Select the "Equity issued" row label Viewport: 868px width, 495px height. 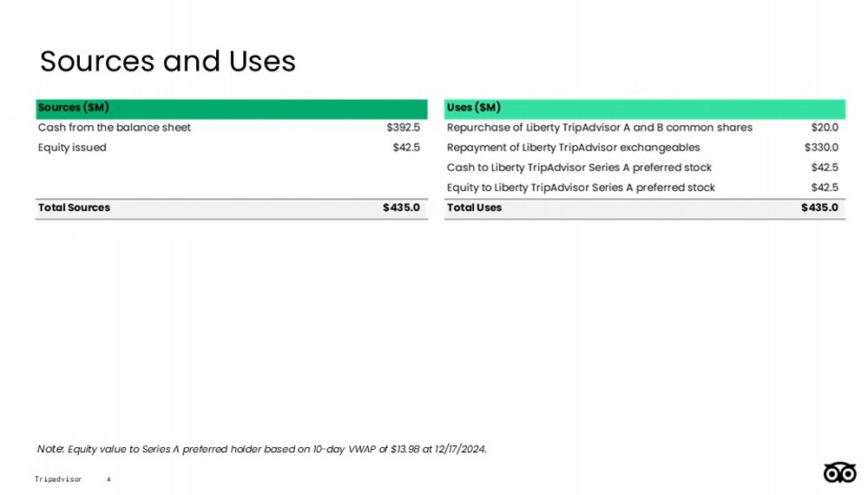(72, 148)
